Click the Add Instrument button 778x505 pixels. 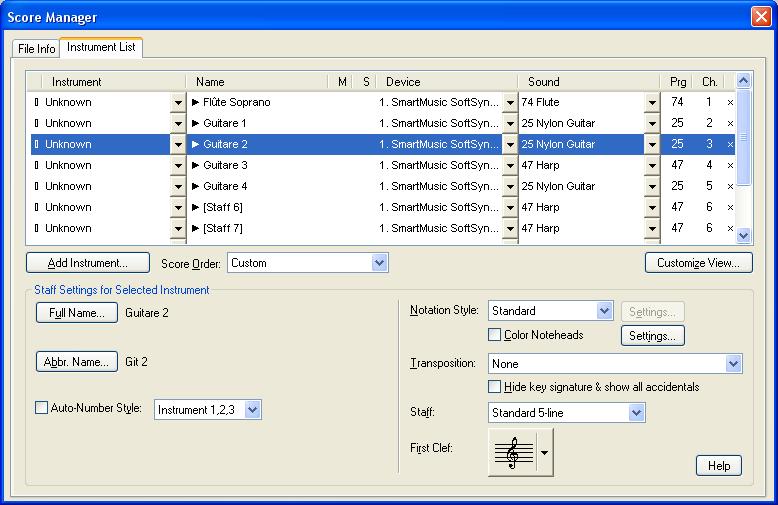pos(88,263)
